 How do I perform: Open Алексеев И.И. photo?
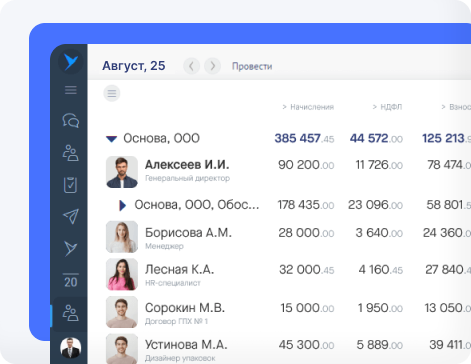[122, 172]
